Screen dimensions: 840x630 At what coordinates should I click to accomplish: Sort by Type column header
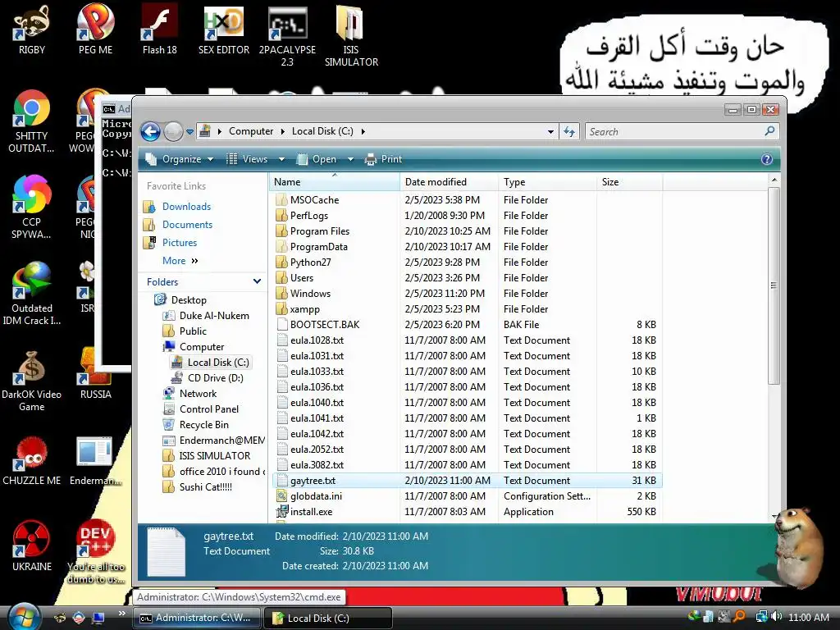(547, 182)
